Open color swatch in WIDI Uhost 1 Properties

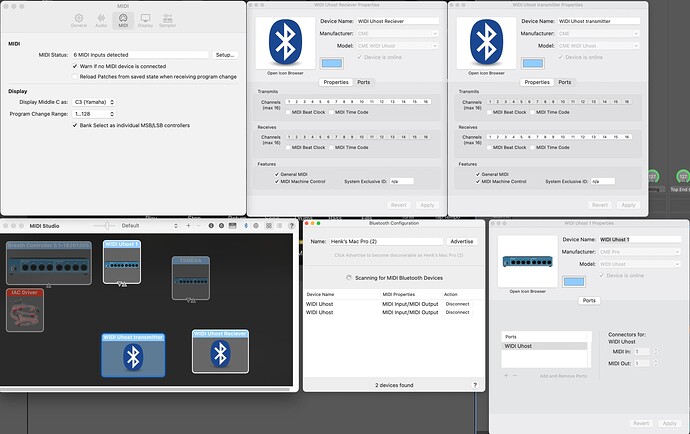click(574, 282)
